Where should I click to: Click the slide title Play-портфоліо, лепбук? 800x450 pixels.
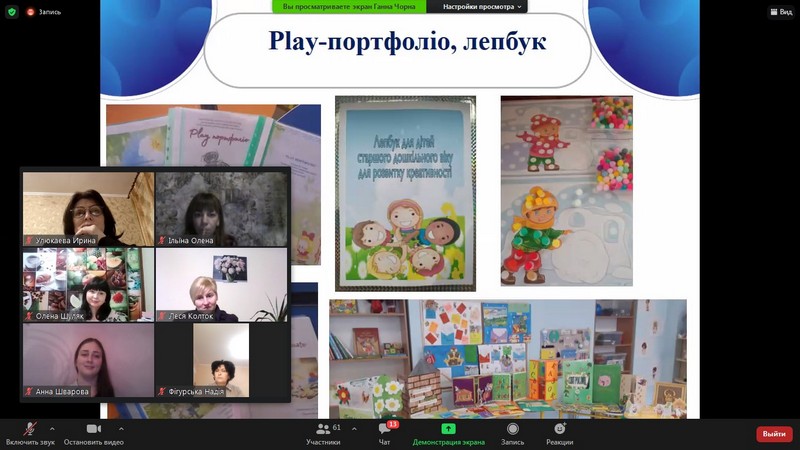coord(407,41)
